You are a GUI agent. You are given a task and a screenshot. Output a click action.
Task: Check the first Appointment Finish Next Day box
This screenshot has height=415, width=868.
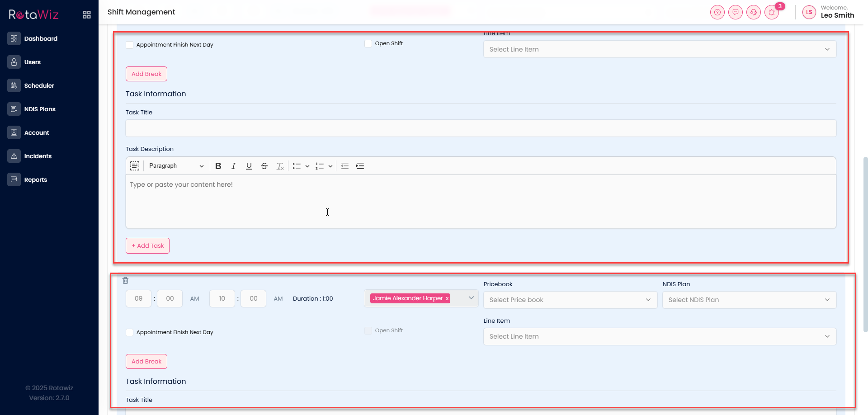click(x=130, y=45)
